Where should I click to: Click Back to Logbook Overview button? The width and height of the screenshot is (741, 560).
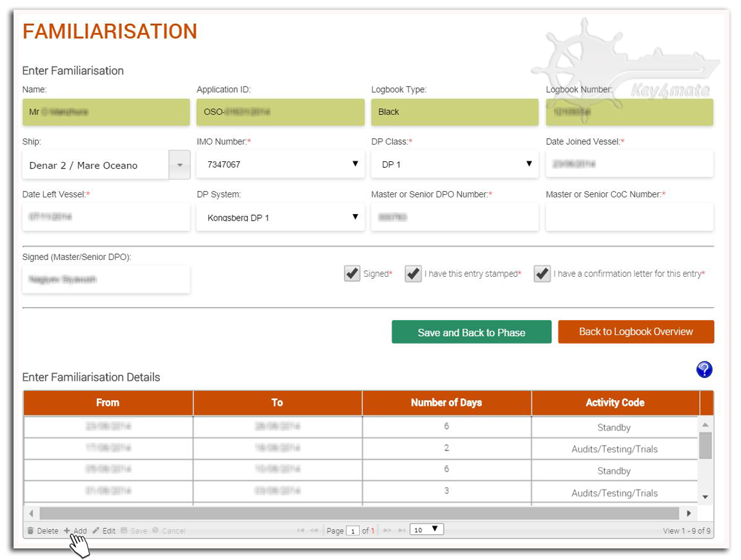tap(636, 332)
